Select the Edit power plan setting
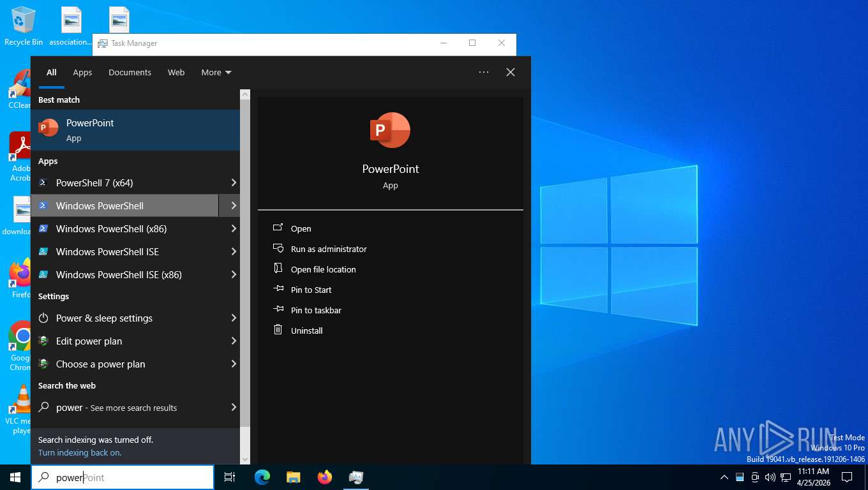This screenshot has height=490, width=868. pyautogui.click(x=124, y=341)
